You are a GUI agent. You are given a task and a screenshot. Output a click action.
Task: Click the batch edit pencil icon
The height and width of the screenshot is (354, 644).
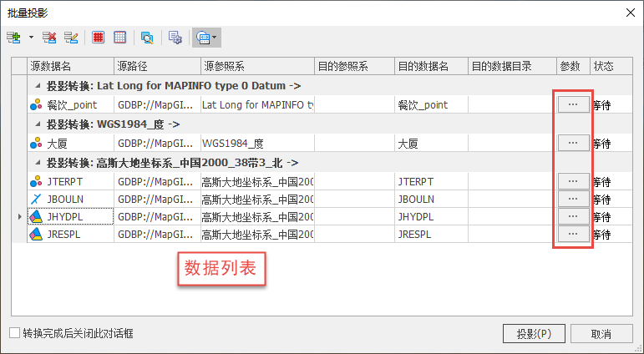click(x=71, y=38)
